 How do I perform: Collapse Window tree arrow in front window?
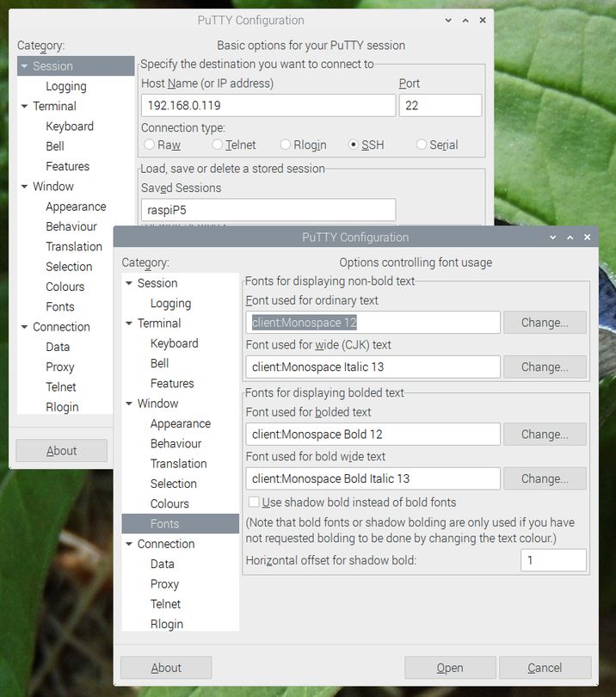(129, 404)
